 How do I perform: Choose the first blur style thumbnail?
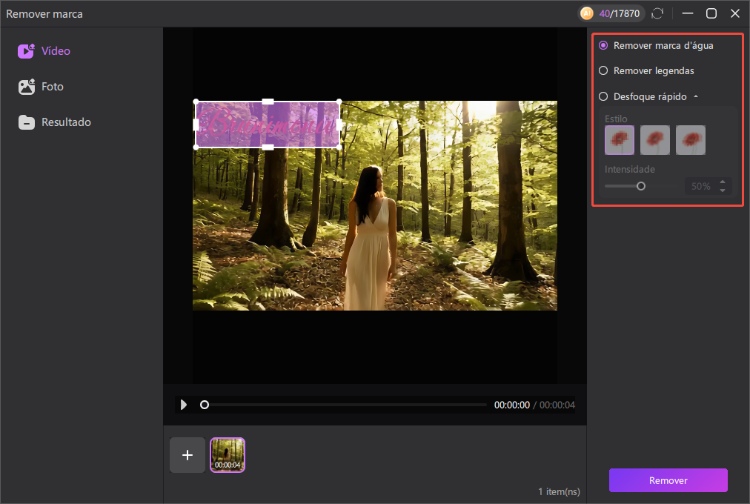click(619, 140)
